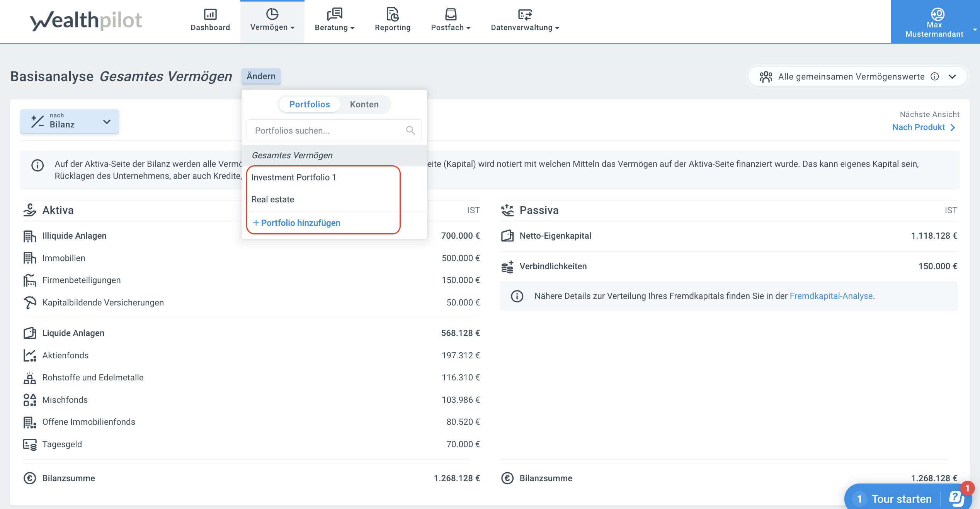Click the Dashboard chart icon
Viewport: 980px width, 509px height.
click(210, 14)
